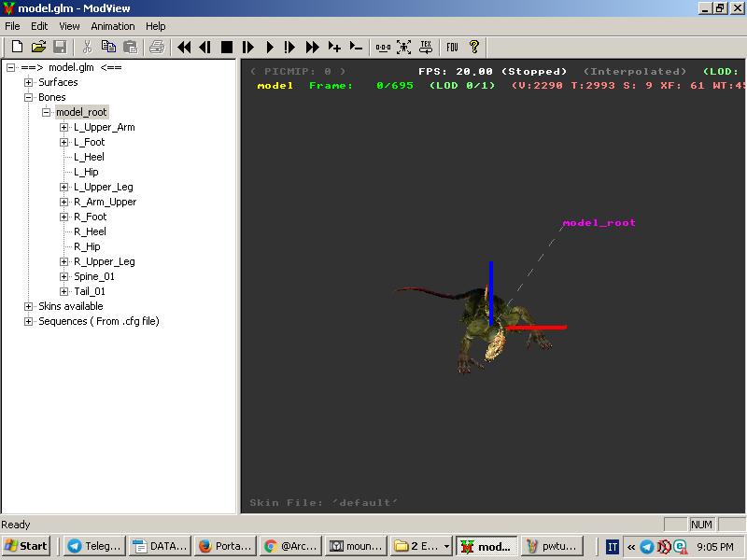The width and height of the screenshot is (747, 560).
Task: Click the Save floppy disk icon
Action: click(x=60, y=47)
